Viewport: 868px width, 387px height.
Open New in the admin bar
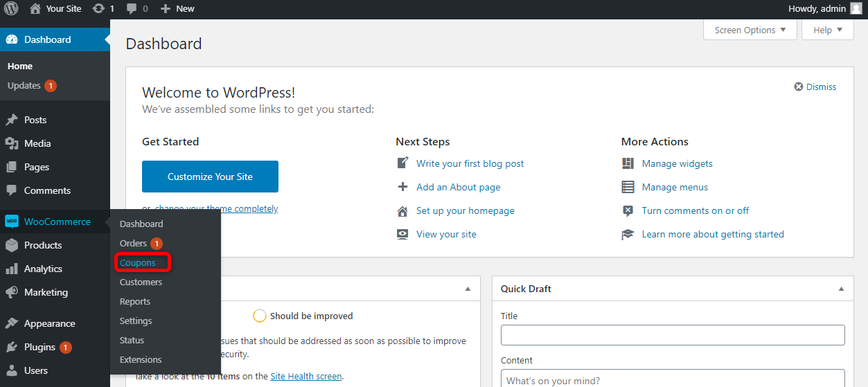177,9
